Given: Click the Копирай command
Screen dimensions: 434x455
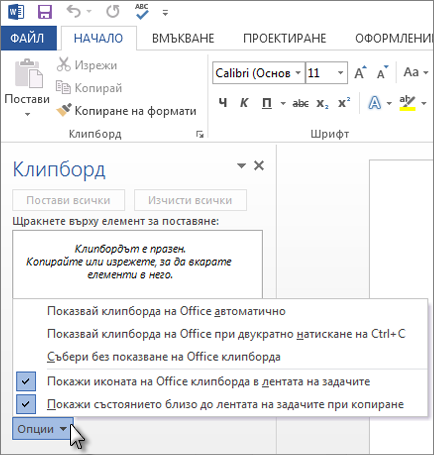Looking at the screenshot, I should pos(89,88).
